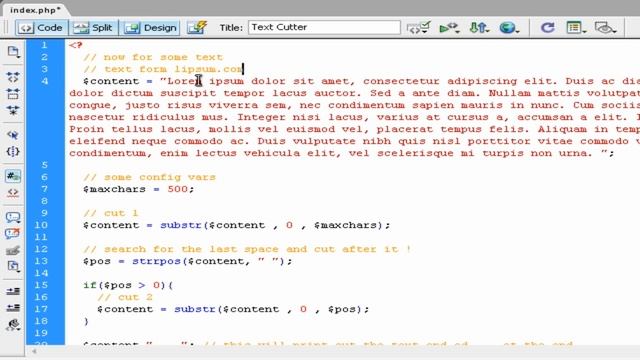The height and width of the screenshot is (360, 640).
Task: Click the comment '// now for some text'
Action: pyautogui.click(x=153, y=57)
